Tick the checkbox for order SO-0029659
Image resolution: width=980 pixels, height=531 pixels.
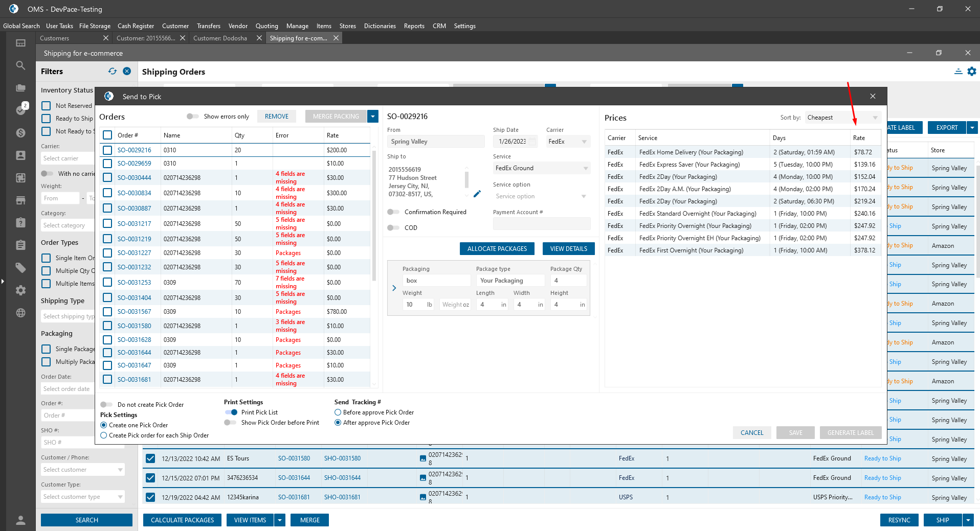[107, 164]
